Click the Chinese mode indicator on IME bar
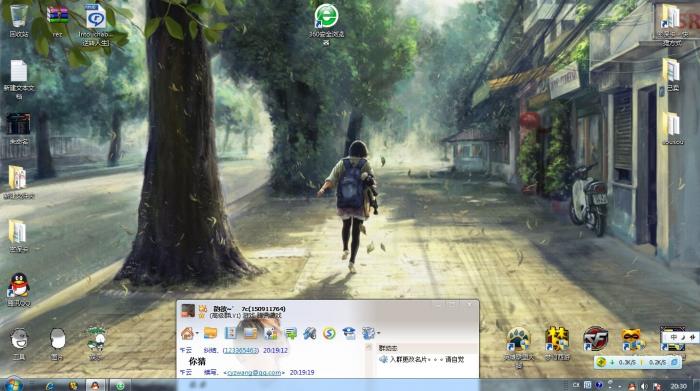 pyautogui.click(x=674, y=337)
